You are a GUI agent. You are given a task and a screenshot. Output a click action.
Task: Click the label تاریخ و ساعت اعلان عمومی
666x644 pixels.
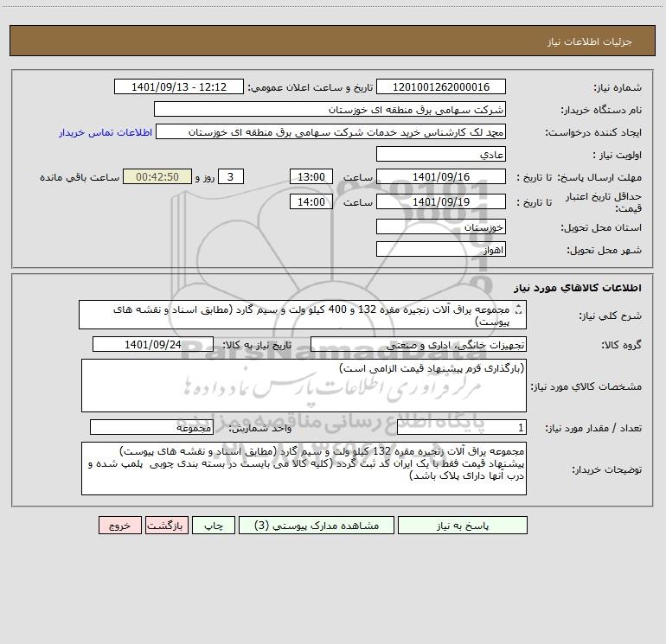tap(310, 87)
